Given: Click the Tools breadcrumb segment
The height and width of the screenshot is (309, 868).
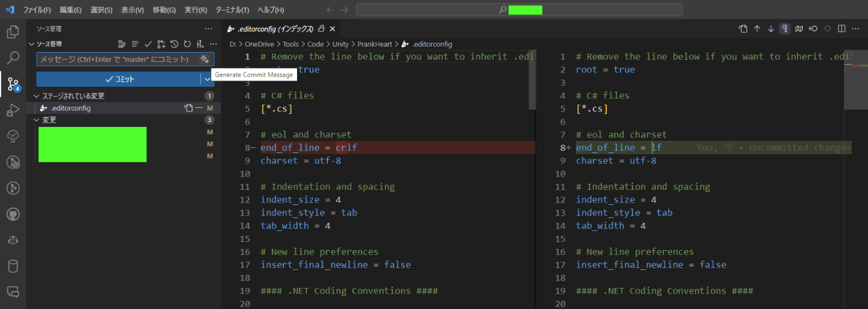Looking at the screenshot, I should click(290, 44).
